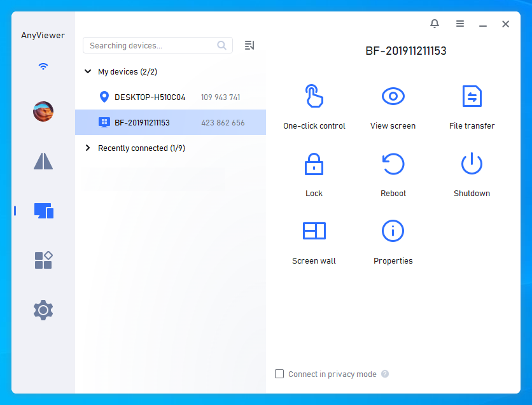Select the DESKTOP-H510C04 device
532x405 pixels.
click(x=150, y=97)
